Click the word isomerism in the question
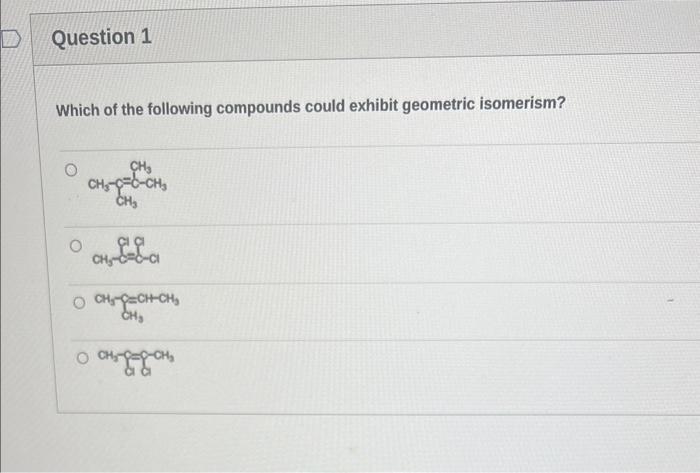The image size is (700, 473). (x=522, y=104)
